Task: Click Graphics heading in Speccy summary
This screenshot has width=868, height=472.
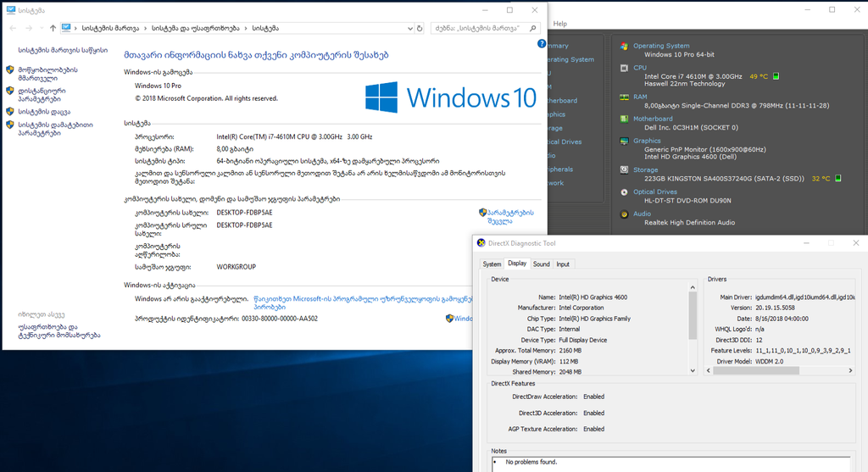Action: pyautogui.click(x=647, y=141)
